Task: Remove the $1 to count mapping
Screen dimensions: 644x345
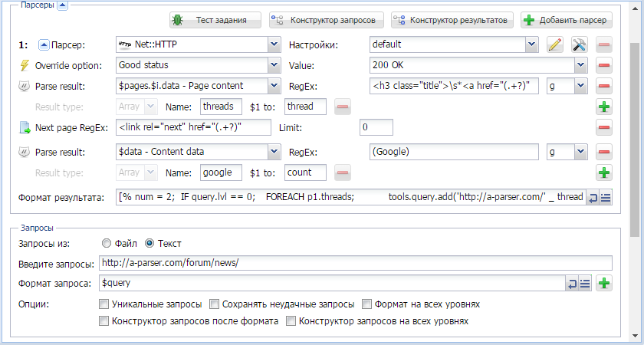Action: (343, 172)
